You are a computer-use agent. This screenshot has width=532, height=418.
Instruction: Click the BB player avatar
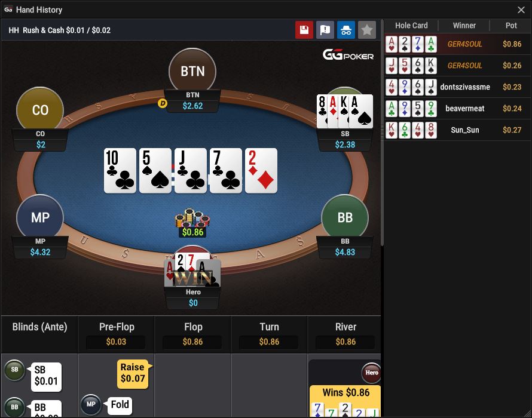[x=345, y=217]
